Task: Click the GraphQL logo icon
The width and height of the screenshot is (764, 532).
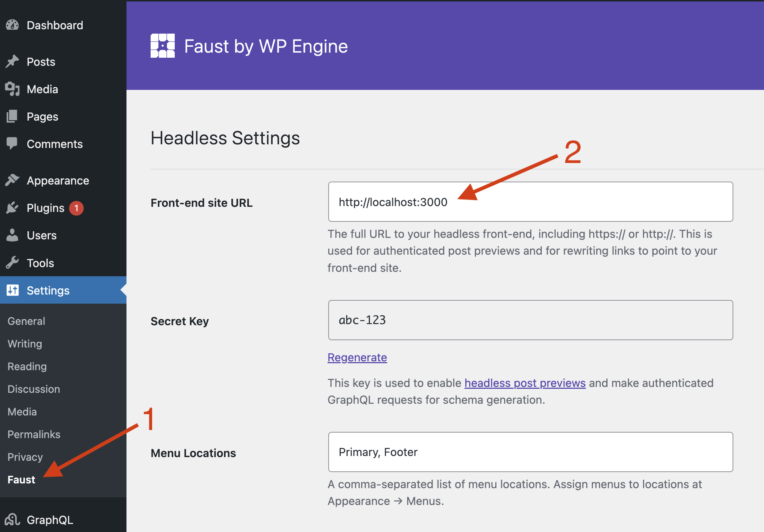Action: point(12,519)
